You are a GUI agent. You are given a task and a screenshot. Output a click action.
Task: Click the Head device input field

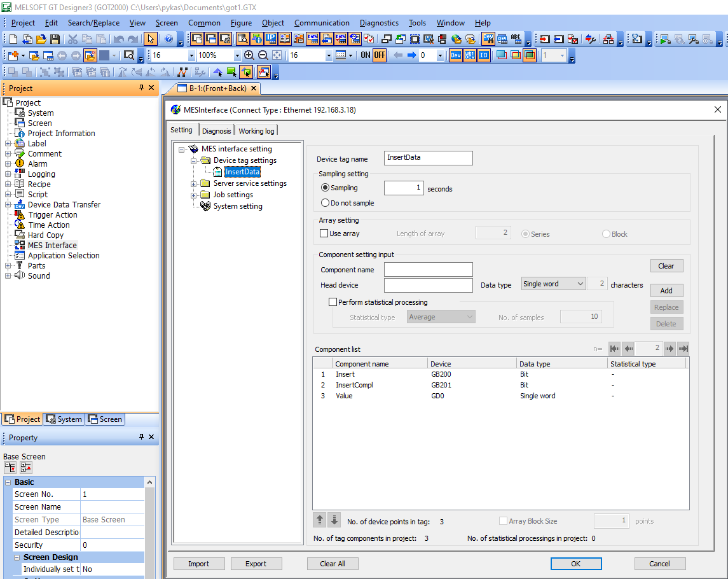[428, 285]
